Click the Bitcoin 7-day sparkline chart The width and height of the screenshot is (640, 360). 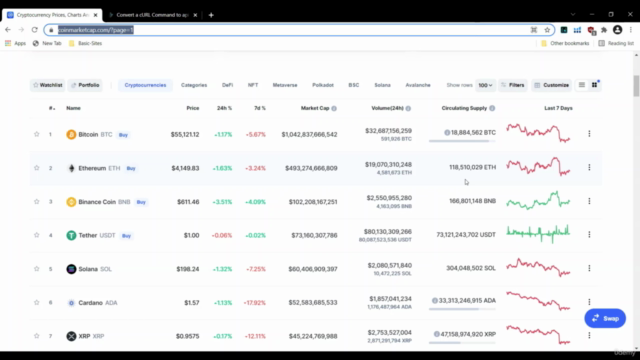pos(538,133)
